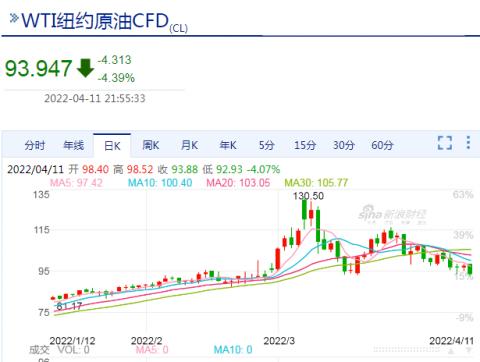The width and height of the screenshot is (480, 362).
Task: Click the low price 92.93
Action: coord(229,169)
